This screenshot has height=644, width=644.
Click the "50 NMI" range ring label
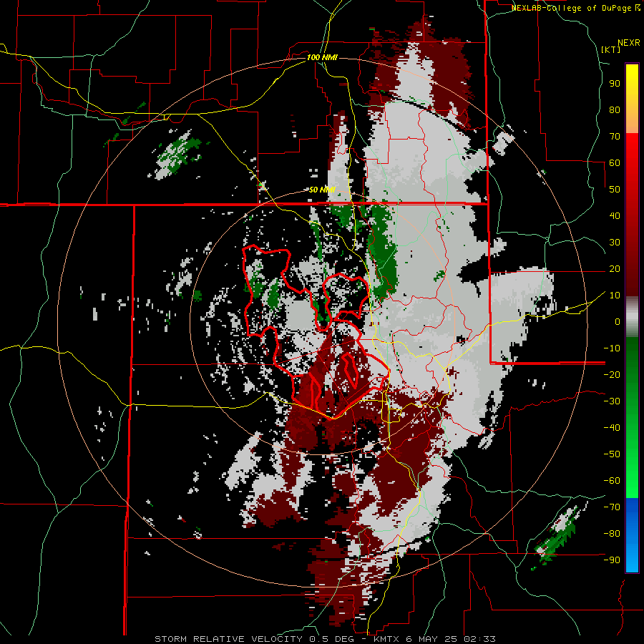coord(322,190)
